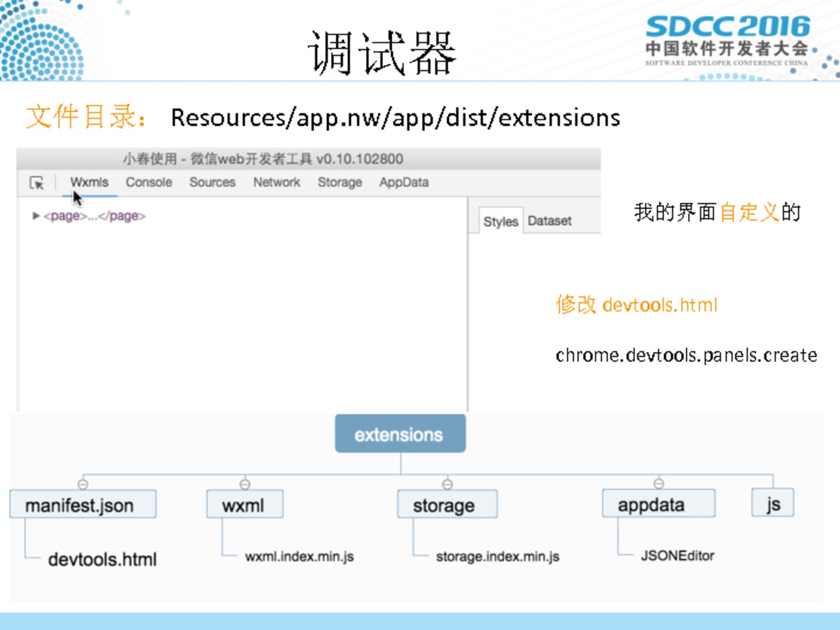Image resolution: width=840 pixels, height=630 pixels.
Task: Select the manifest.json node
Action: pyautogui.click(x=83, y=505)
